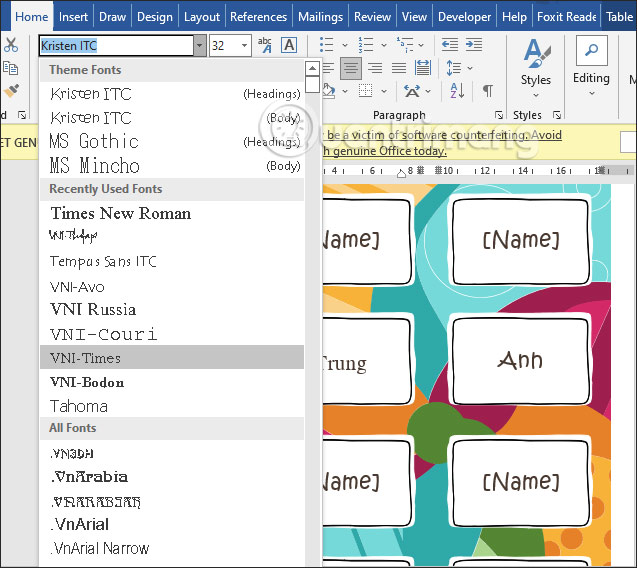Apply numbered list formatting

(x=366, y=45)
